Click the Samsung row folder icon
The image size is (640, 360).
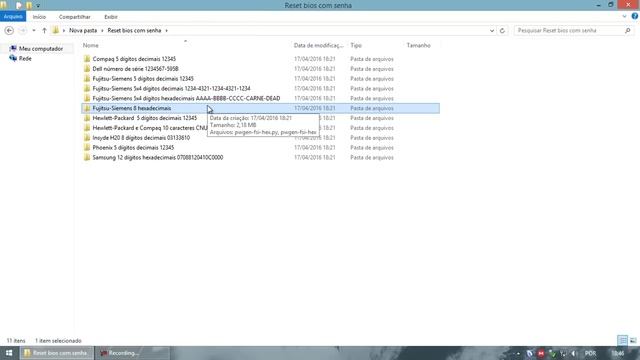tap(87, 157)
